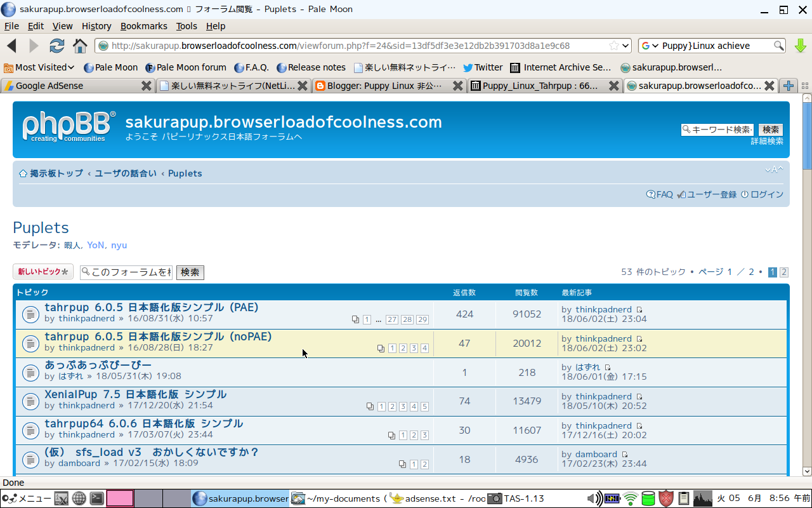Open the list all tabs dropdown
Screen dimensions: 812x508
pos(805,86)
